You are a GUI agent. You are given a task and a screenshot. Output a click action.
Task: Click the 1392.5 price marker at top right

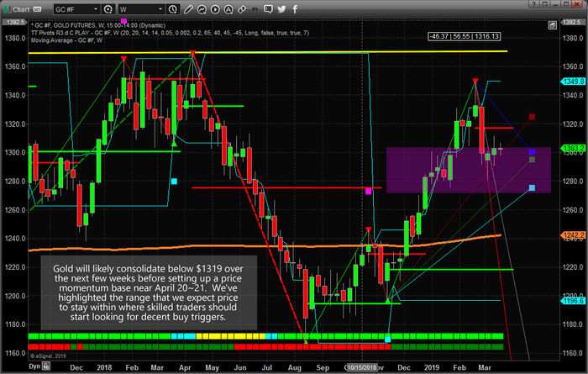point(572,22)
